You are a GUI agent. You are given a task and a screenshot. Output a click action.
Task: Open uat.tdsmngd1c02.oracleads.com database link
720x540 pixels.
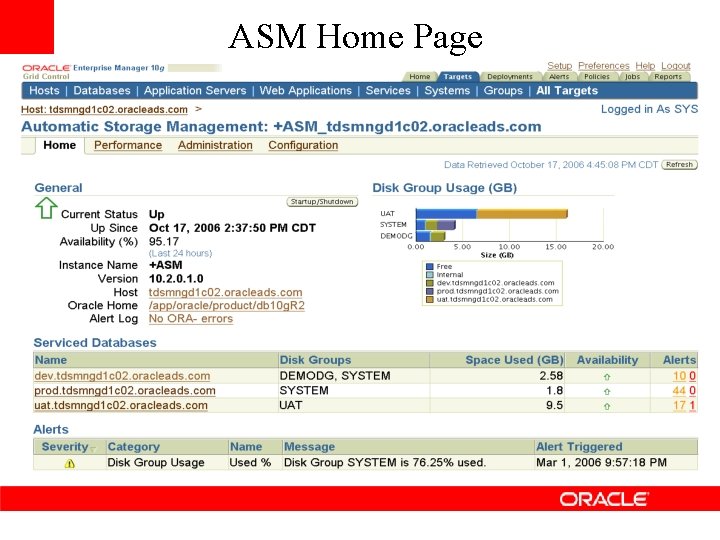coord(121,405)
